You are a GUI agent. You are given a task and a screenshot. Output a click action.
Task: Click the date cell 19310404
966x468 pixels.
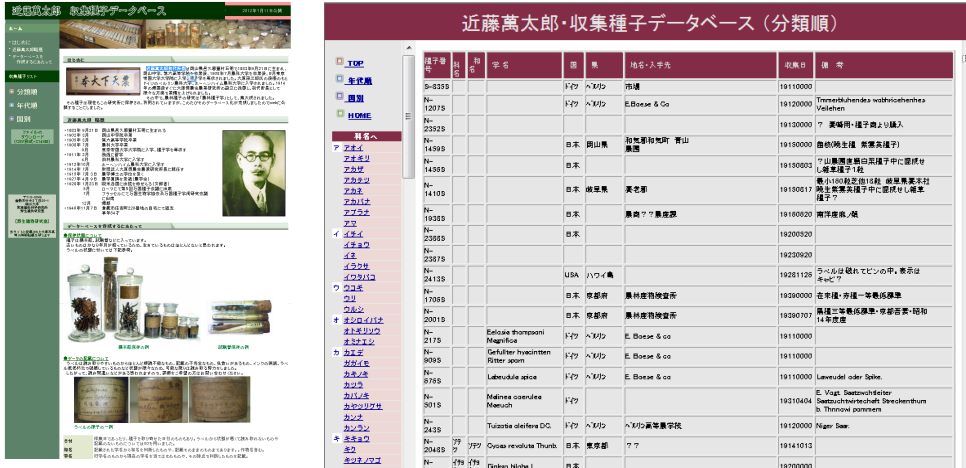(795, 401)
